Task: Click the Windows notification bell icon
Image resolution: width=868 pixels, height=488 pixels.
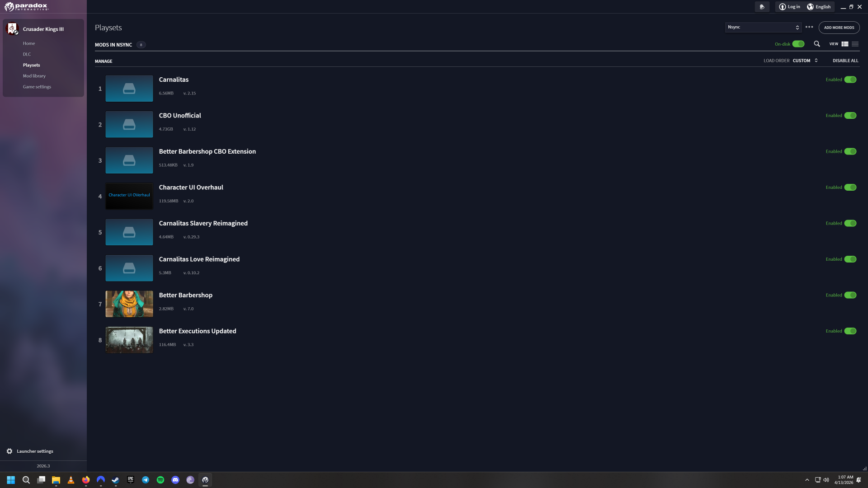Action: pyautogui.click(x=859, y=480)
